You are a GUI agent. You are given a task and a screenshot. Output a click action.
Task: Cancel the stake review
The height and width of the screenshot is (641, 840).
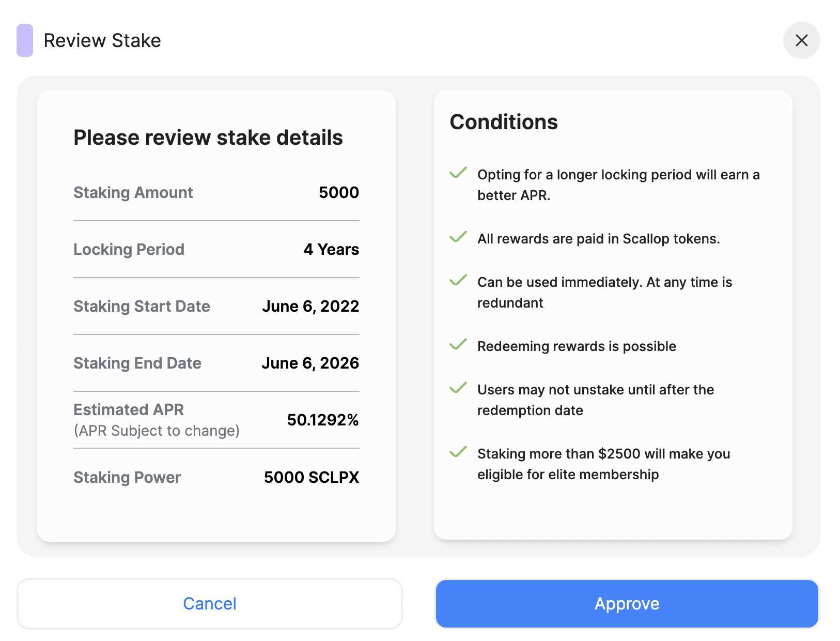pyautogui.click(x=210, y=604)
